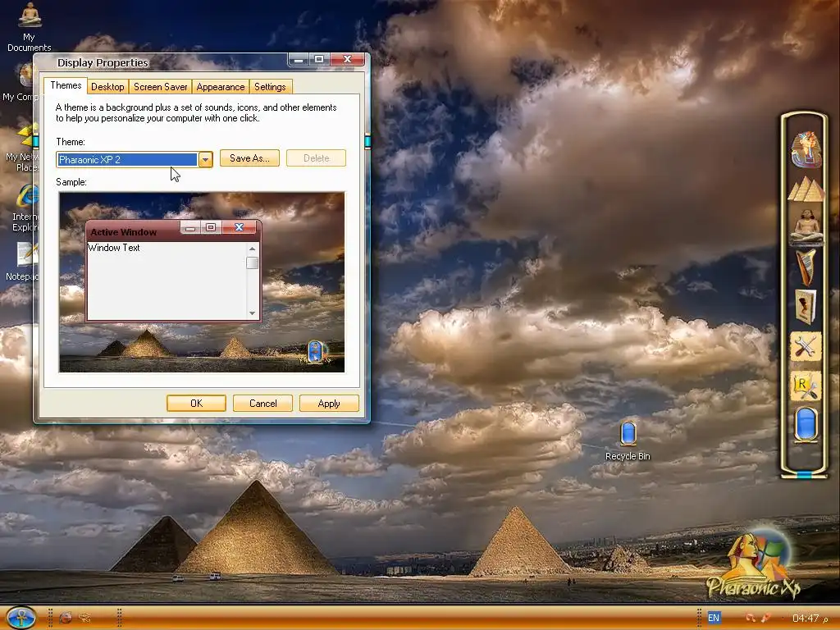Click the second quick launch icon on the taskbar
Screen dimensions: 840x630
[x=84, y=618]
